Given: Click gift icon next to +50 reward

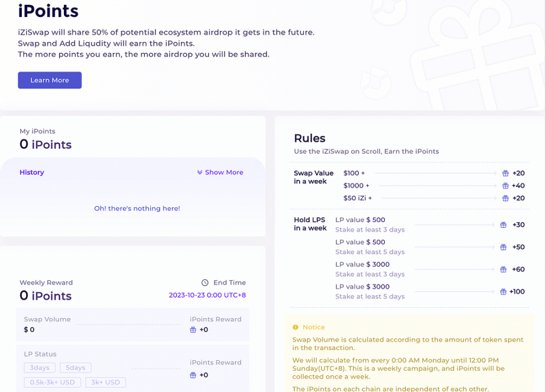Looking at the screenshot, I should [x=504, y=247].
